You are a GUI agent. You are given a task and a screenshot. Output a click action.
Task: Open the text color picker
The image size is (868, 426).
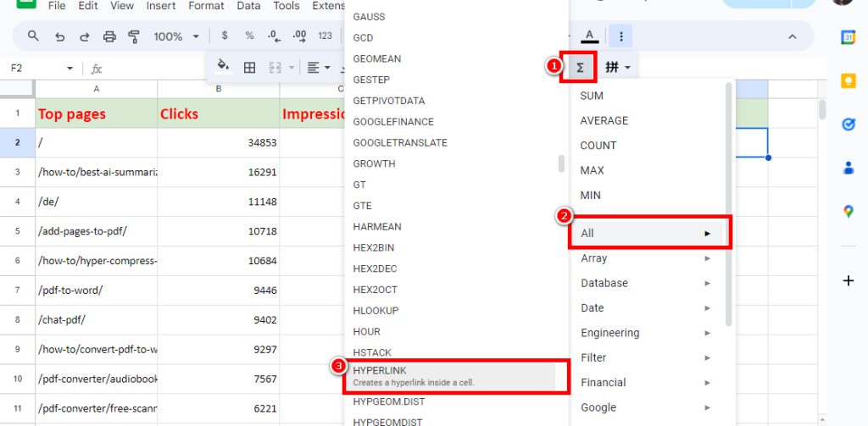pos(590,36)
